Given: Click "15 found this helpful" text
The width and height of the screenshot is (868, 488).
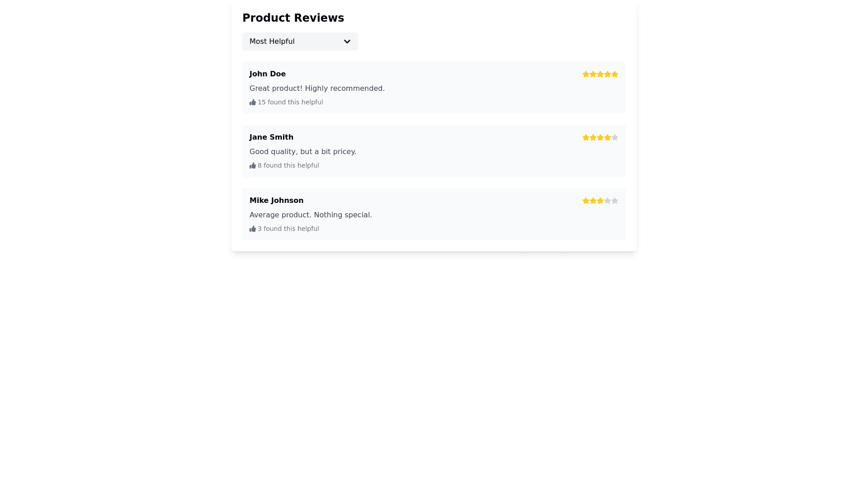Looking at the screenshot, I should coord(290,103).
